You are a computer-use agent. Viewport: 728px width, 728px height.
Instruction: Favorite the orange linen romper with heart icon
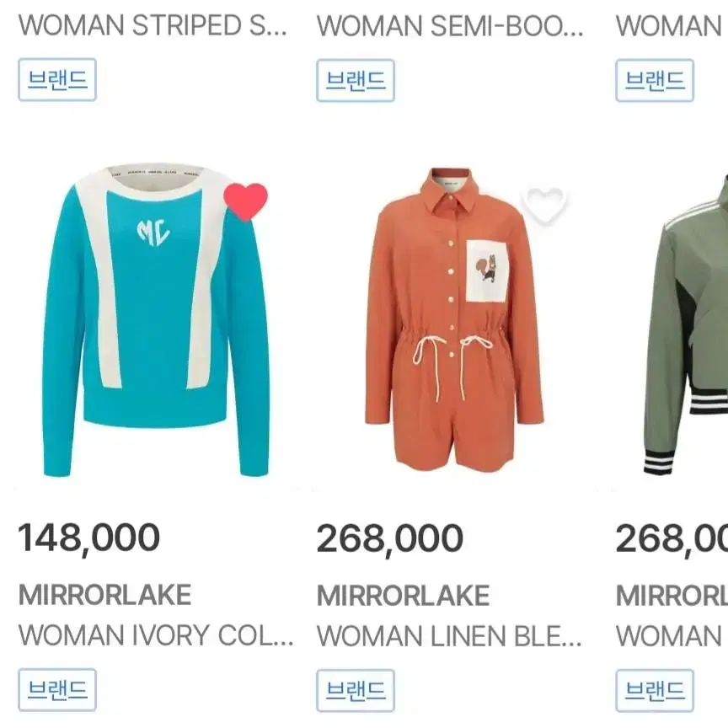coord(543,206)
